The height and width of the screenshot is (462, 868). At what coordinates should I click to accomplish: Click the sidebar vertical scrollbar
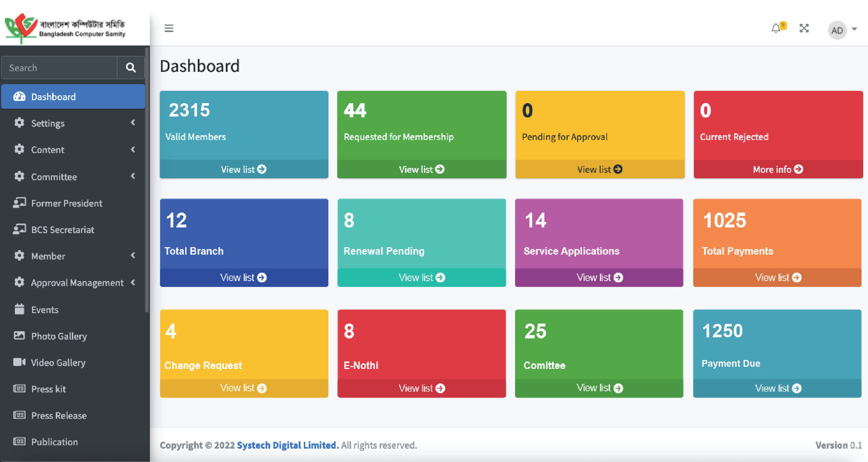[x=147, y=179]
